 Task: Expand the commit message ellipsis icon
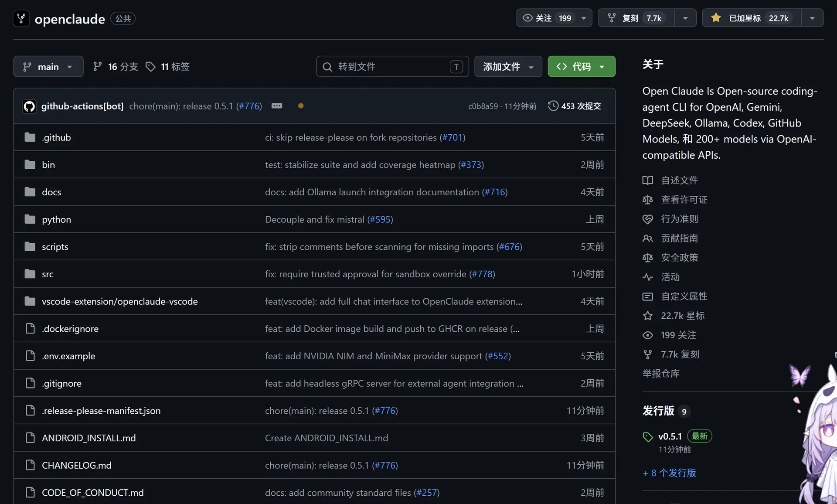[x=277, y=106]
